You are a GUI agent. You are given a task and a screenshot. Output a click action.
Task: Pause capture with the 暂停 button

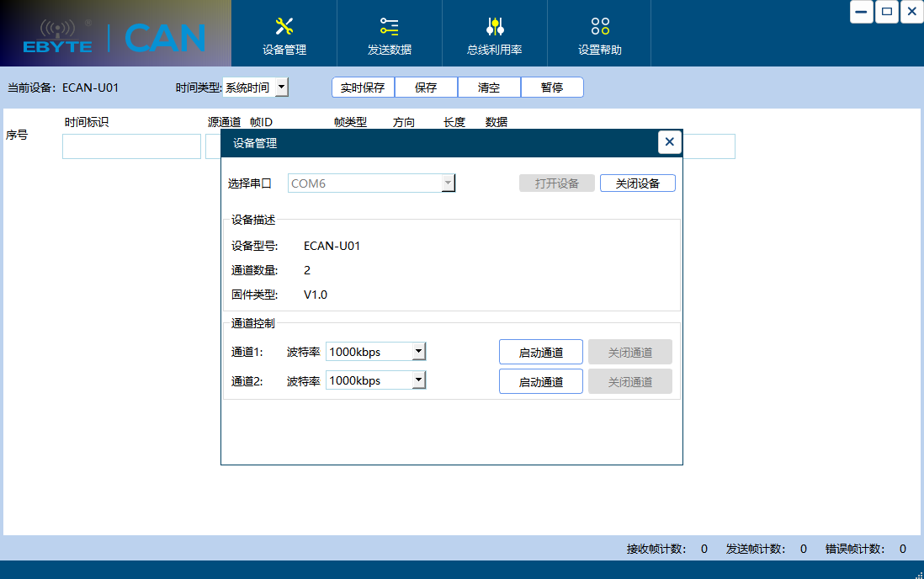pos(552,87)
